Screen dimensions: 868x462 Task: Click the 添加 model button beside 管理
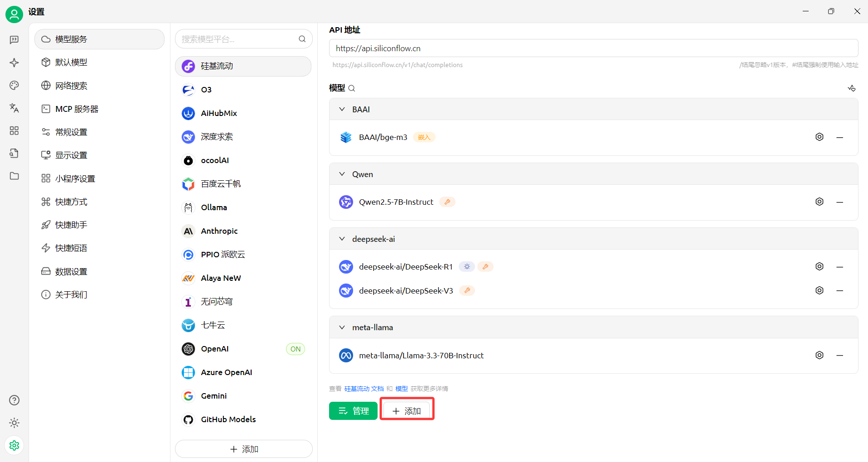coord(407,411)
